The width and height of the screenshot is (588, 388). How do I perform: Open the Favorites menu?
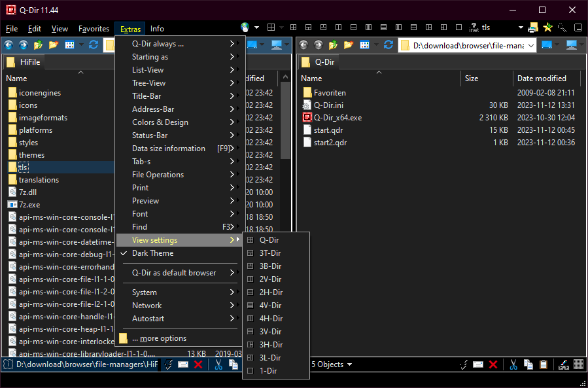point(94,29)
